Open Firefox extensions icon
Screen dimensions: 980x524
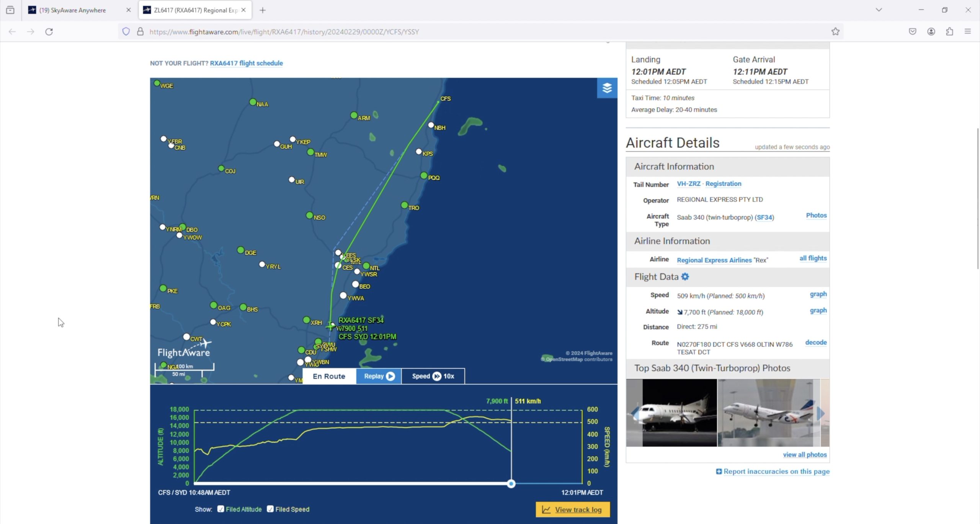click(x=949, y=32)
